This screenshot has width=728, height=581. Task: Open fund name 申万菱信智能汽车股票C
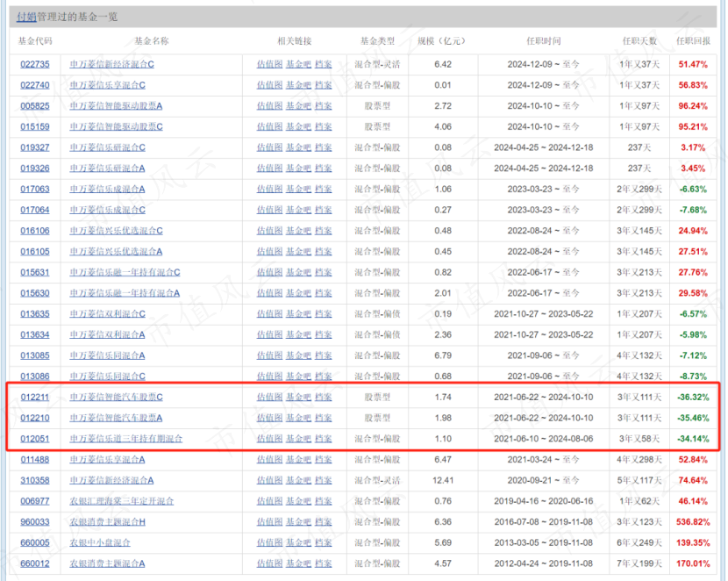coord(116,398)
